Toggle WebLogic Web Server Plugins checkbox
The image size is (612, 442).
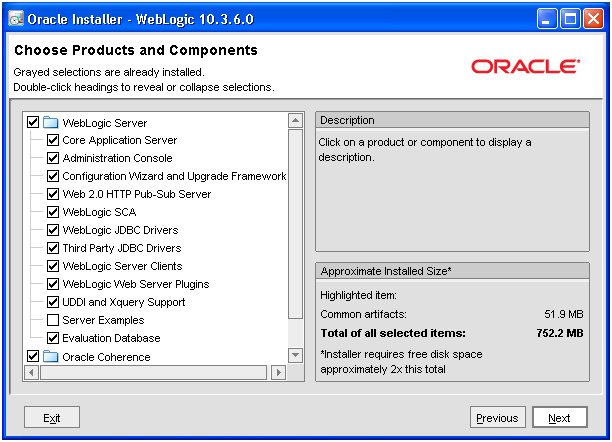click(53, 284)
